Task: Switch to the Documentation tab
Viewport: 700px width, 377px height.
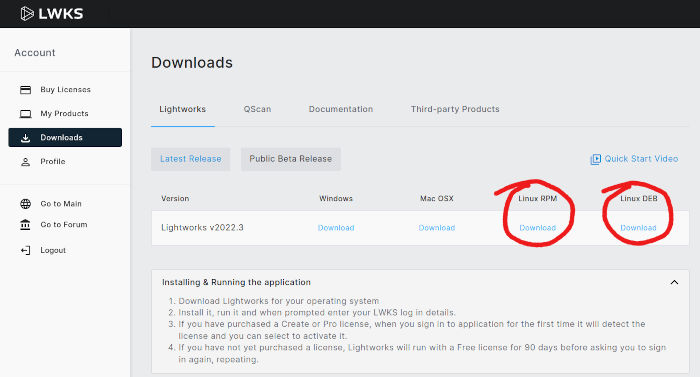Action: [x=341, y=109]
